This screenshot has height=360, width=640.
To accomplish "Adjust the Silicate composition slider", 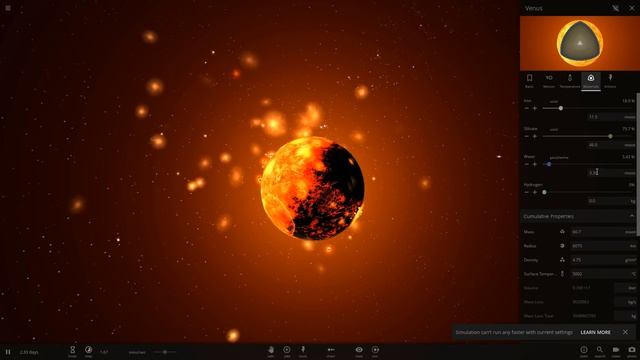I will coord(588,136).
